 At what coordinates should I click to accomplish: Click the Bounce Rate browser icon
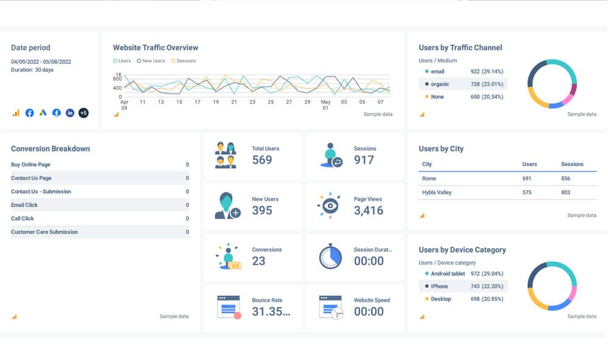click(229, 307)
